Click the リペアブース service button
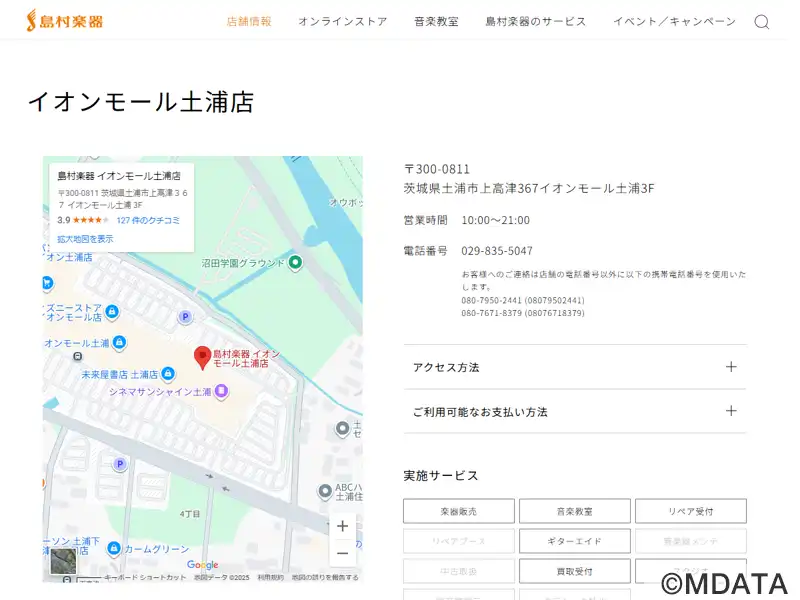 coord(459,541)
